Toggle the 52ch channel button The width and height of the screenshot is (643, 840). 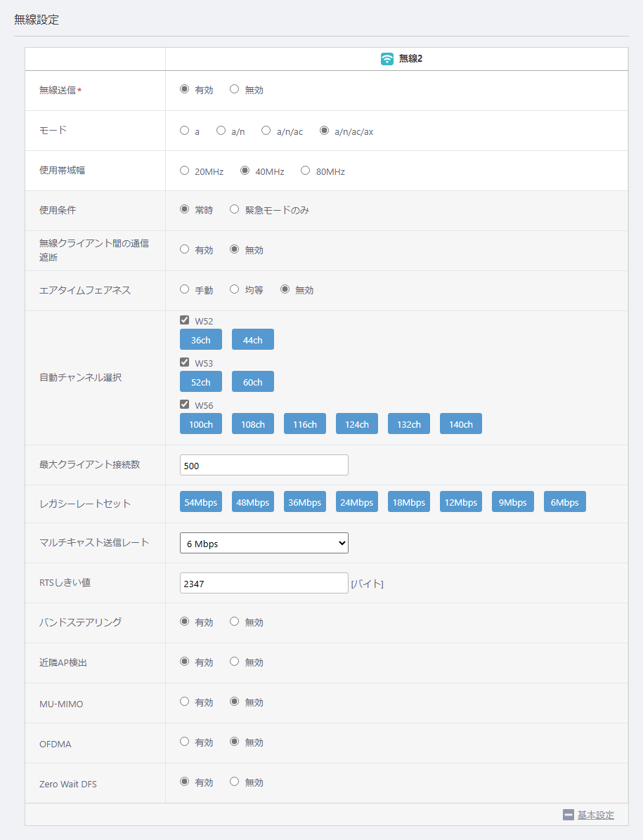[x=201, y=381]
